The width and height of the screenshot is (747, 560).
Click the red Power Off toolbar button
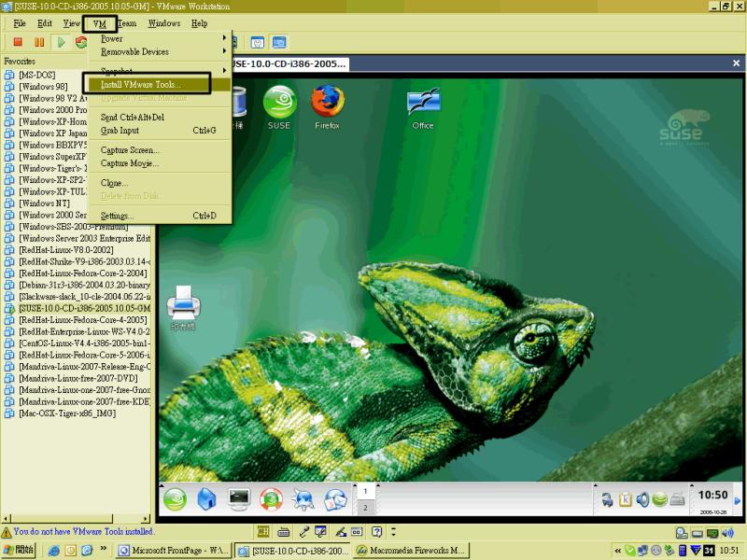(x=18, y=42)
